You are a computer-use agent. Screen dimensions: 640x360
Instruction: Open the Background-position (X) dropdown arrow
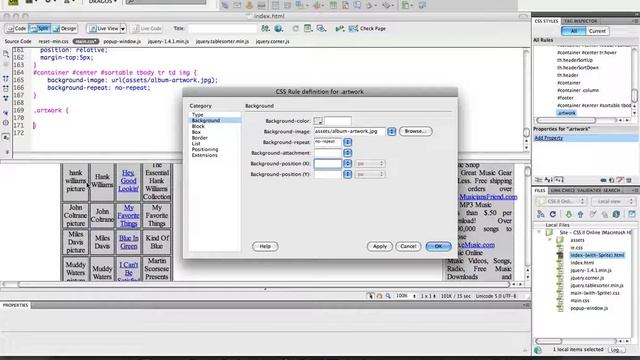(x=347, y=163)
